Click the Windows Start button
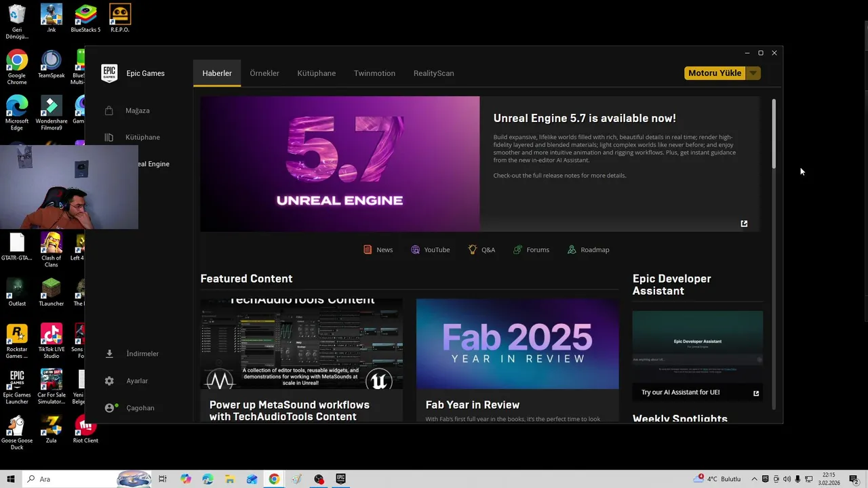The height and width of the screenshot is (488, 868). tap(11, 479)
